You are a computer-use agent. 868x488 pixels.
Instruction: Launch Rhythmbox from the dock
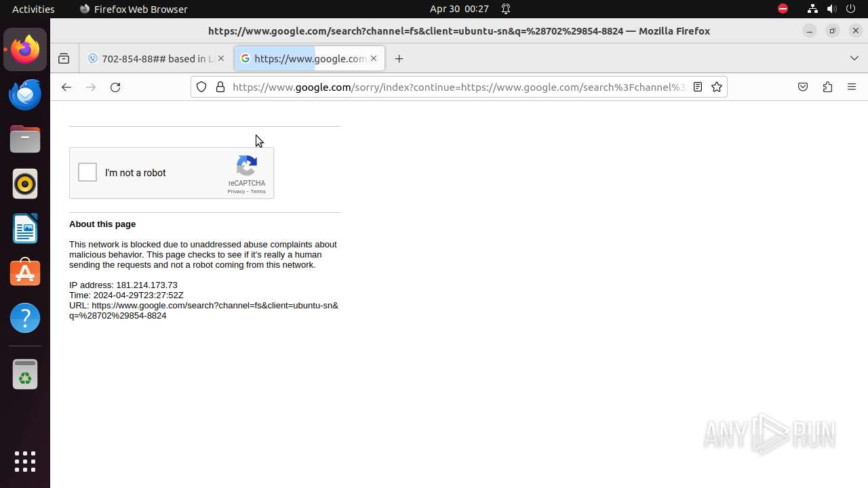coord(25,184)
